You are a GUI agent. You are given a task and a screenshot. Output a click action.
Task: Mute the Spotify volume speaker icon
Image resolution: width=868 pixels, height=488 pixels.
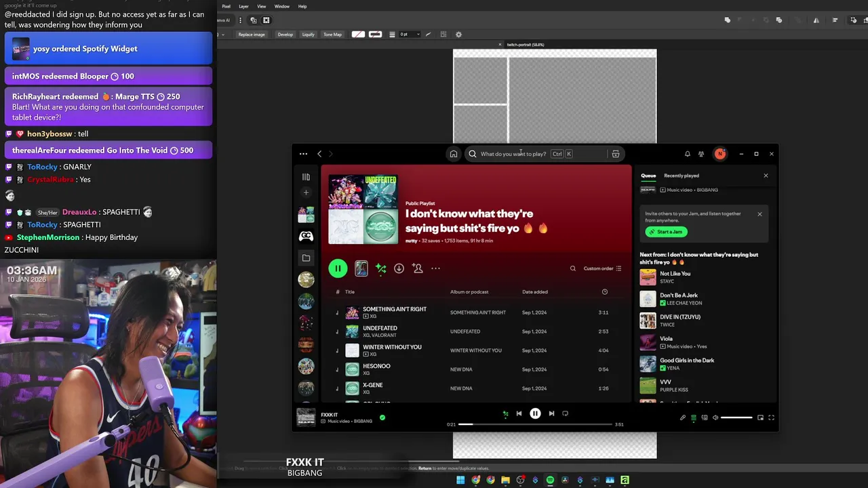point(715,418)
